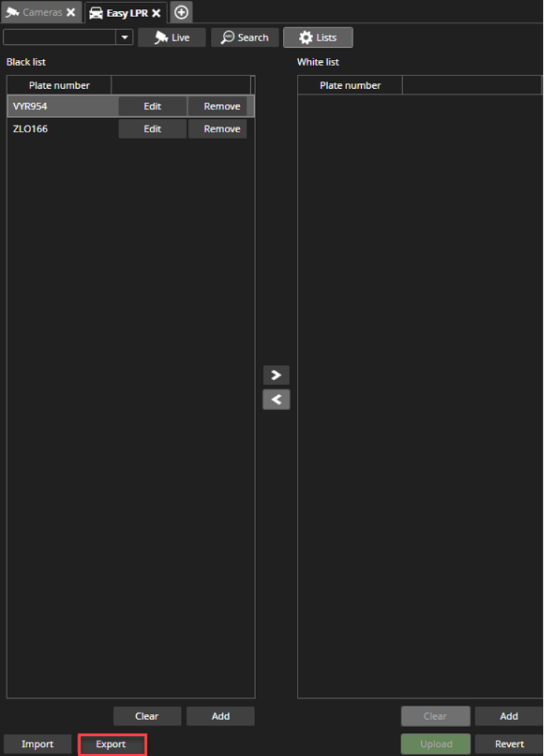
Task: Close the Cameras tab
Action: [71, 12]
